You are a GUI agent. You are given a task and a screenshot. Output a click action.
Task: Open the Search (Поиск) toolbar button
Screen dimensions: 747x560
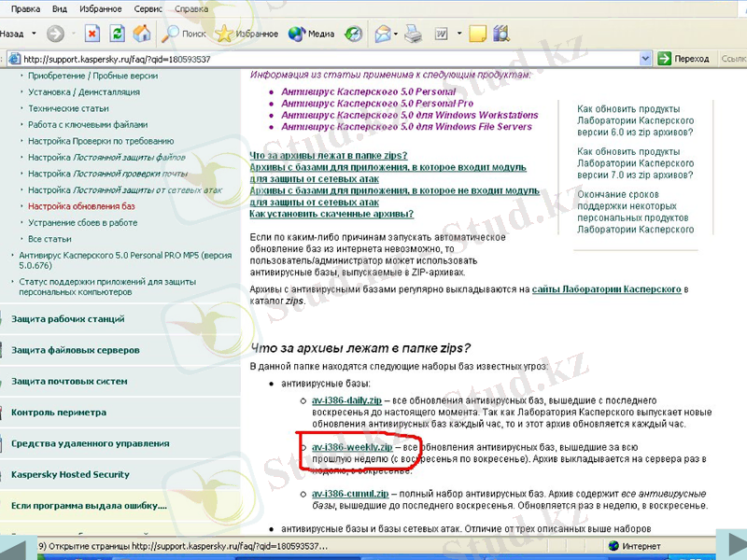click(184, 34)
